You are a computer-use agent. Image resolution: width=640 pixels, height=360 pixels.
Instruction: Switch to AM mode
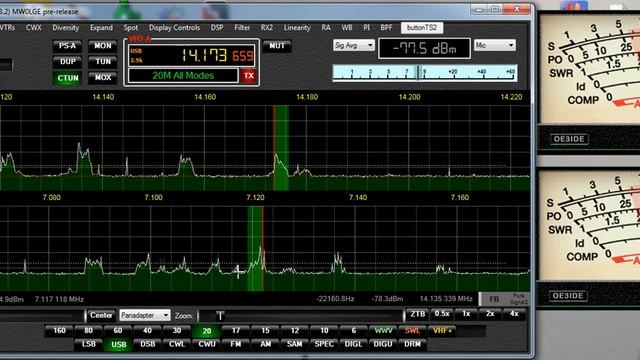point(265,344)
